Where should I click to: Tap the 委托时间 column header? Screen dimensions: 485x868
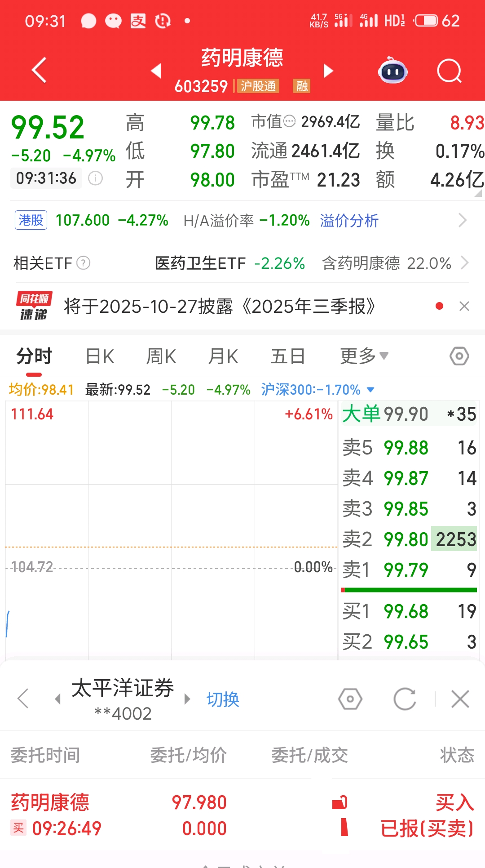[45, 755]
